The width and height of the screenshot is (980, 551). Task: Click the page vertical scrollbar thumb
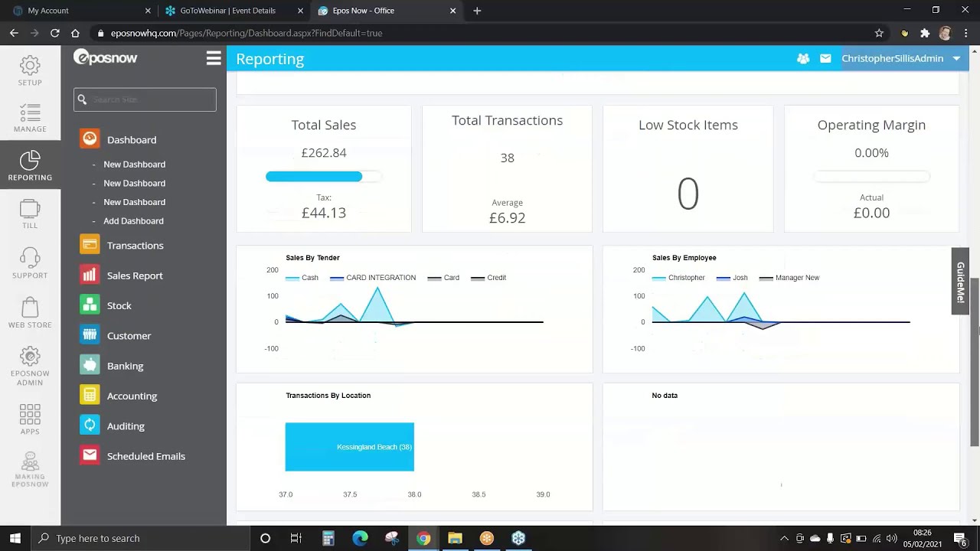(975, 362)
